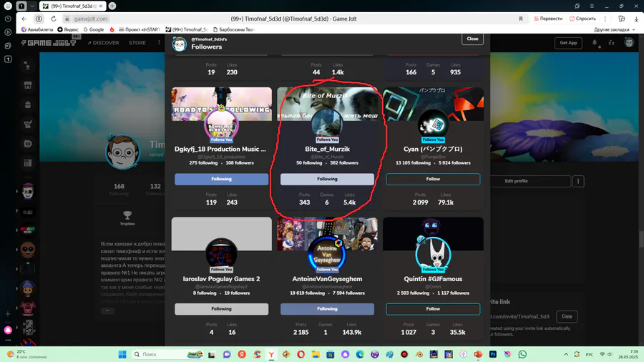Screen dimensions: 644x362
Task: Open Windows Start menu
Action: click(x=122, y=354)
